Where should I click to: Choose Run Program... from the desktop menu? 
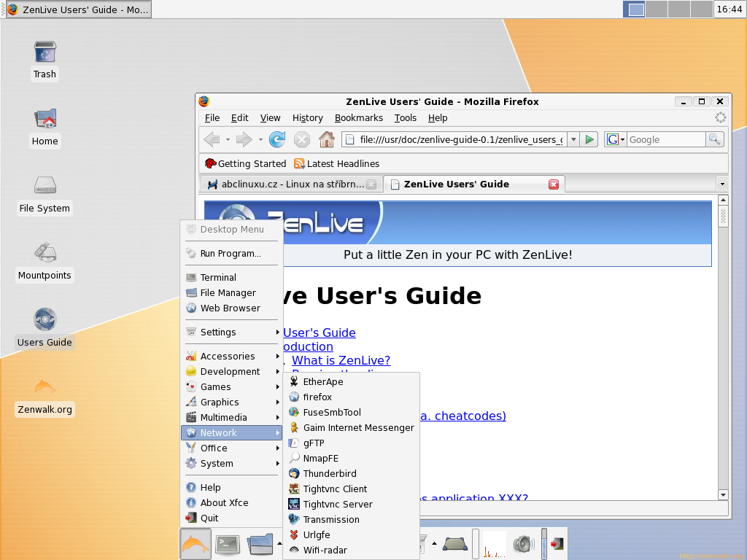click(232, 253)
